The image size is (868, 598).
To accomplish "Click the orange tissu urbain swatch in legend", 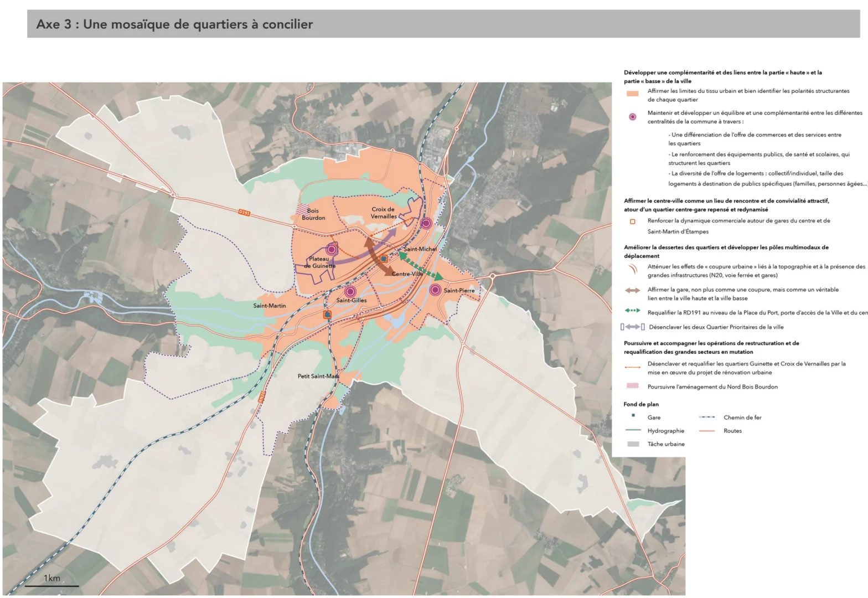I will point(632,94).
